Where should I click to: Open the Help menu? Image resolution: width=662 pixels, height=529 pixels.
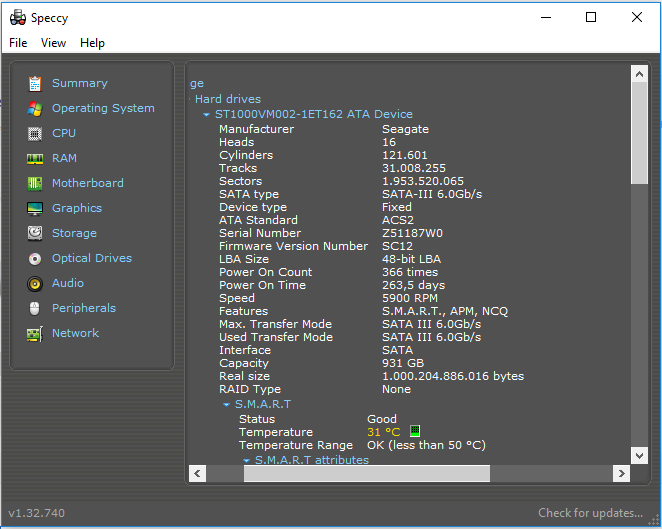tap(92, 43)
